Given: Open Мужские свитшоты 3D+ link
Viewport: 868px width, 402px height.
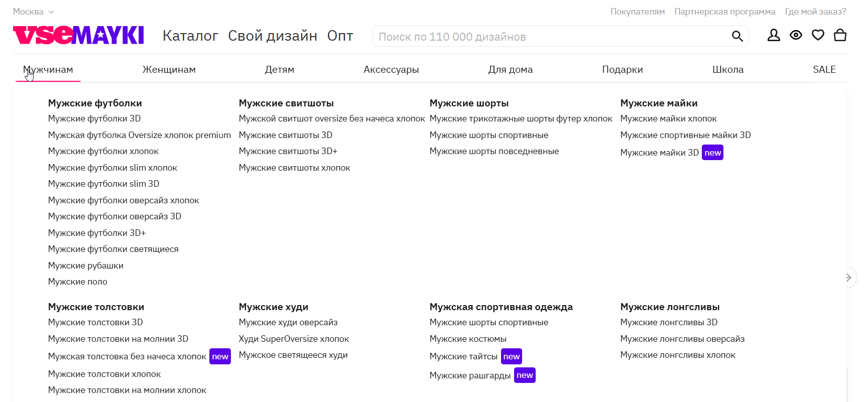Looking at the screenshot, I should tap(288, 151).
